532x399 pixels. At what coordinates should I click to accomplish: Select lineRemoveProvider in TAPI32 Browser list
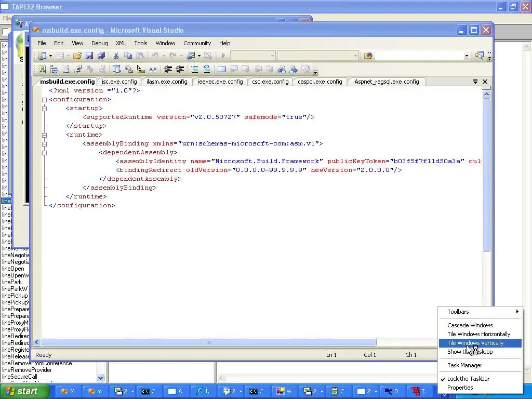coord(27,370)
